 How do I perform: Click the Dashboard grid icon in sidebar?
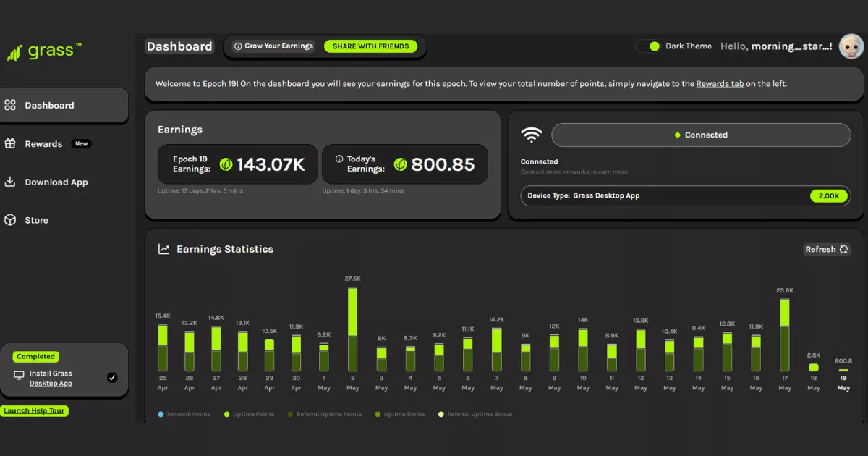coord(10,105)
